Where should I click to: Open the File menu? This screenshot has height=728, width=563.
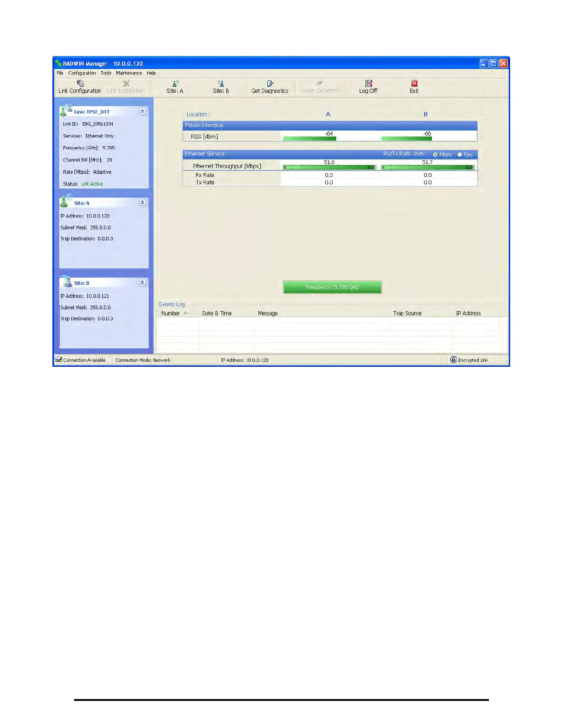(x=60, y=73)
